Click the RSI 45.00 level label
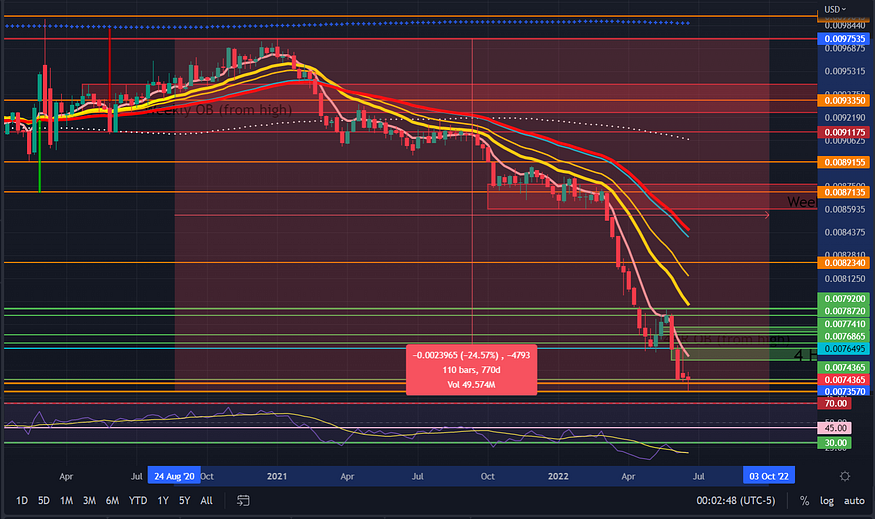This screenshot has height=519, width=875. point(834,428)
